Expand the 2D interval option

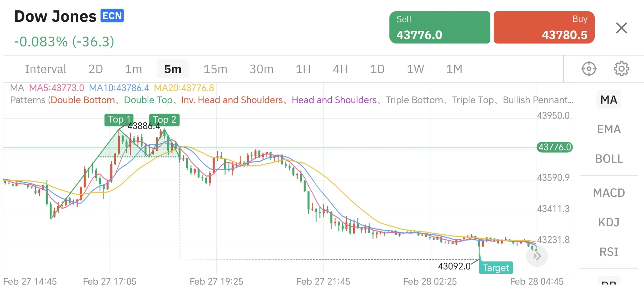click(96, 69)
